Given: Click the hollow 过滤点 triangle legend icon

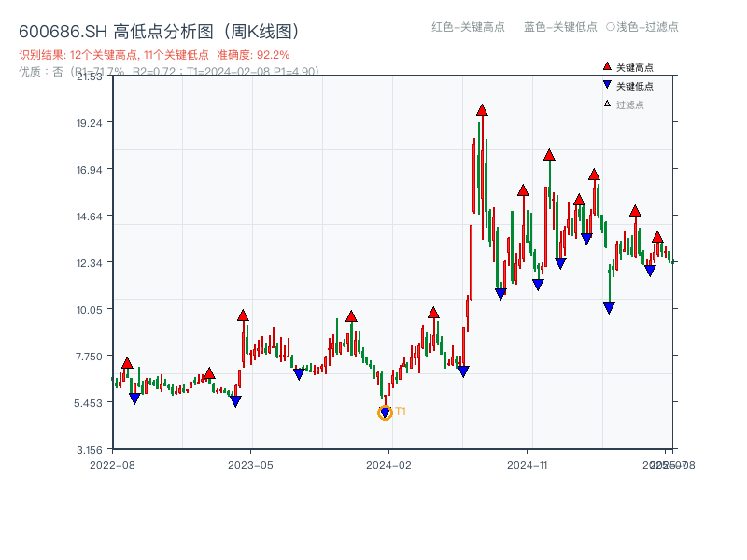Looking at the screenshot, I should tap(607, 104).
